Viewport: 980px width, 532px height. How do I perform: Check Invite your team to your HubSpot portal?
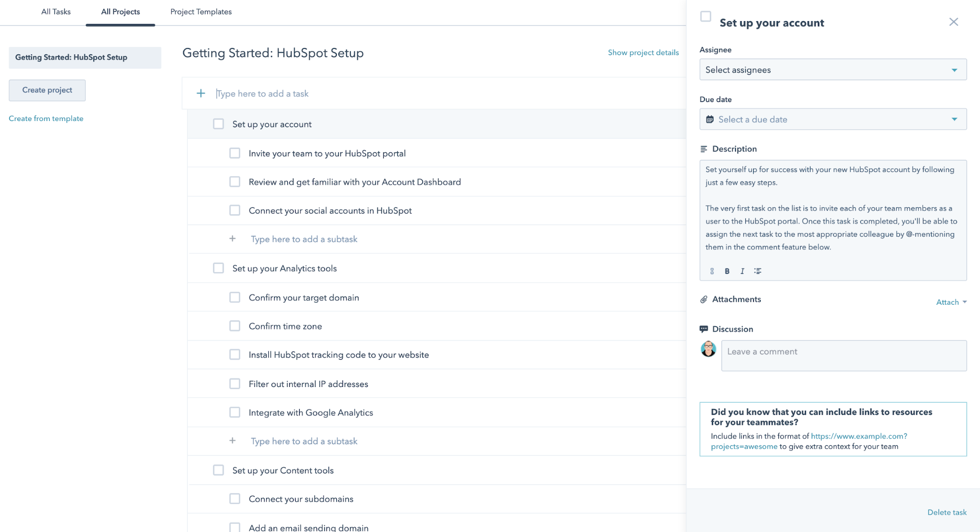click(235, 153)
